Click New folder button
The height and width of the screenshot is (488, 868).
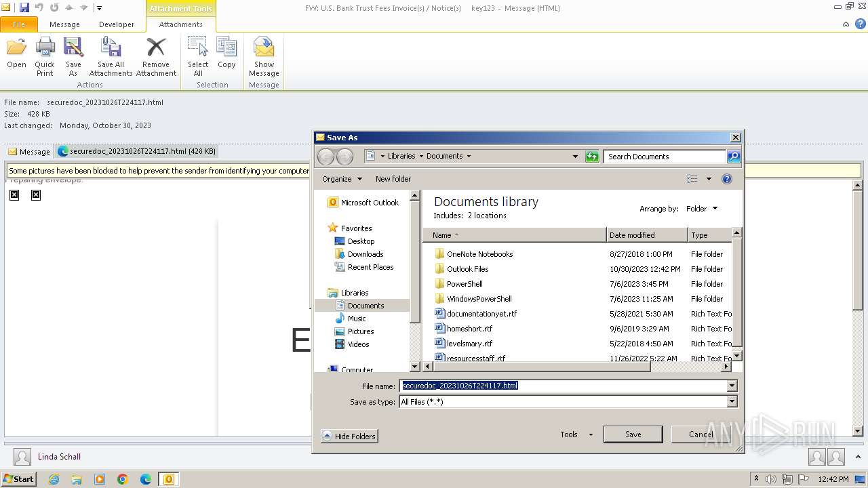click(393, 179)
